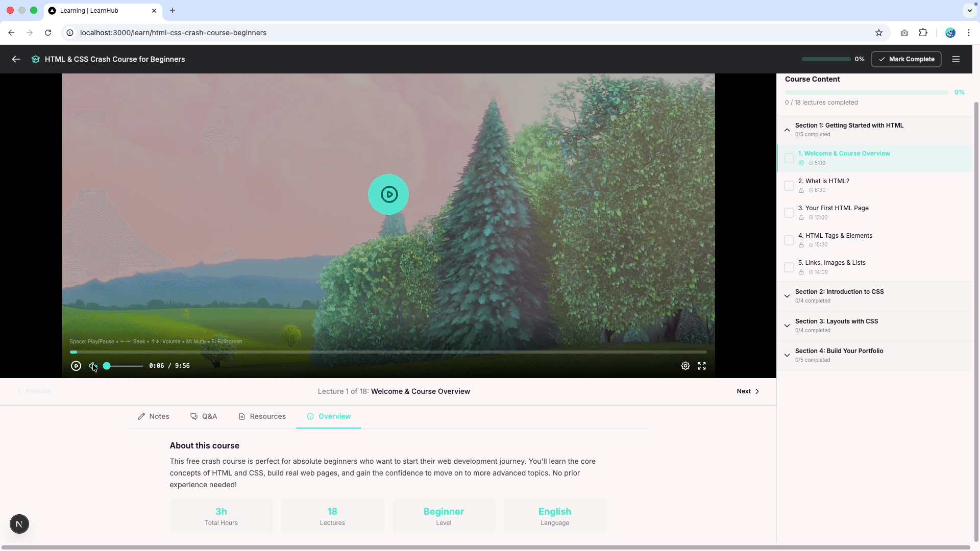Click the Course Content progress bar
The height and width of the screenshot is (551, 980).
(866, 92)
